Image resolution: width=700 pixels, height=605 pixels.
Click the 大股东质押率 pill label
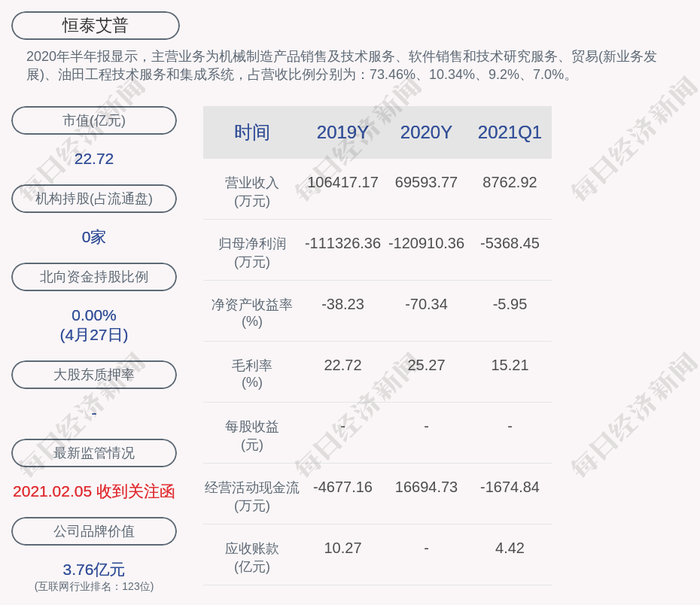point(94,375)
